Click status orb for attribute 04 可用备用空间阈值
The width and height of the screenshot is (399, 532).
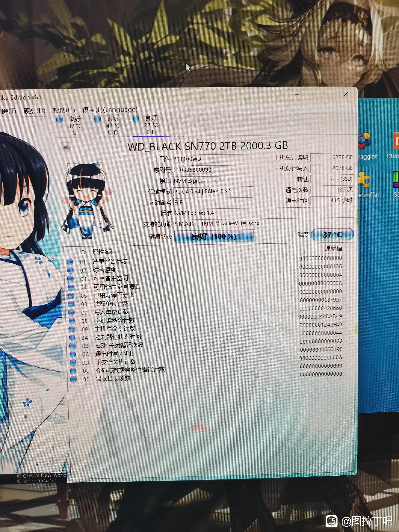(71, 287)
